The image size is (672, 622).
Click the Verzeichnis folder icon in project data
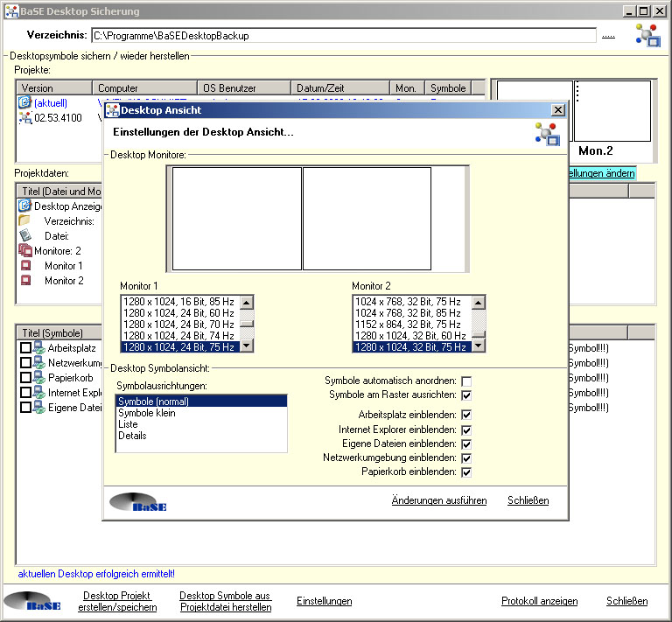[24, 221]
